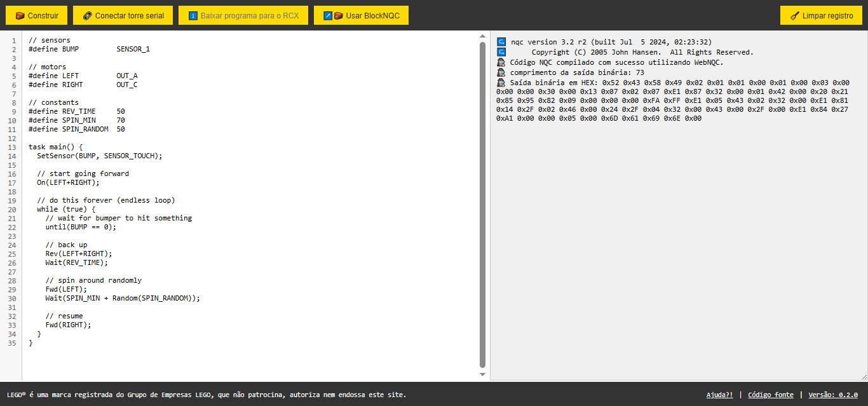The image size is (868, 406).
Task: Click Limpar registro button
Action: pyautogui.click(x=821, y=15)
